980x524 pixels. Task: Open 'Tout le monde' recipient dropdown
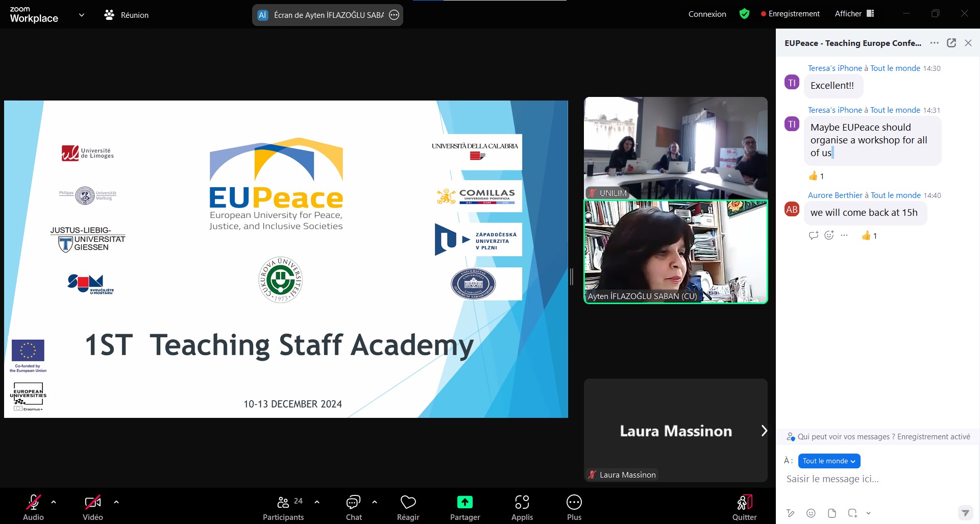pyautogui.click(x=829, y=461)
